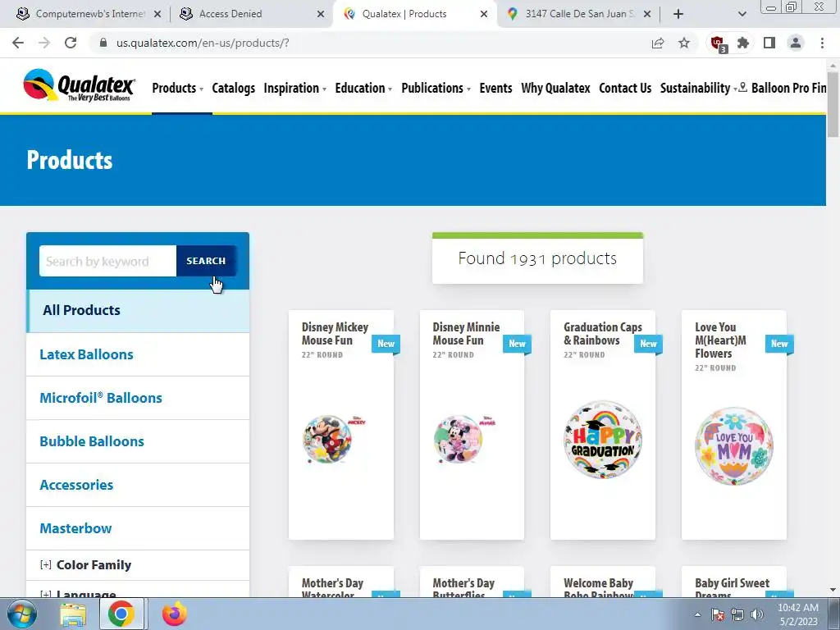Open Windows Explorer from taskbar
The width and height of the screenshot is (840, 630).
73,614
